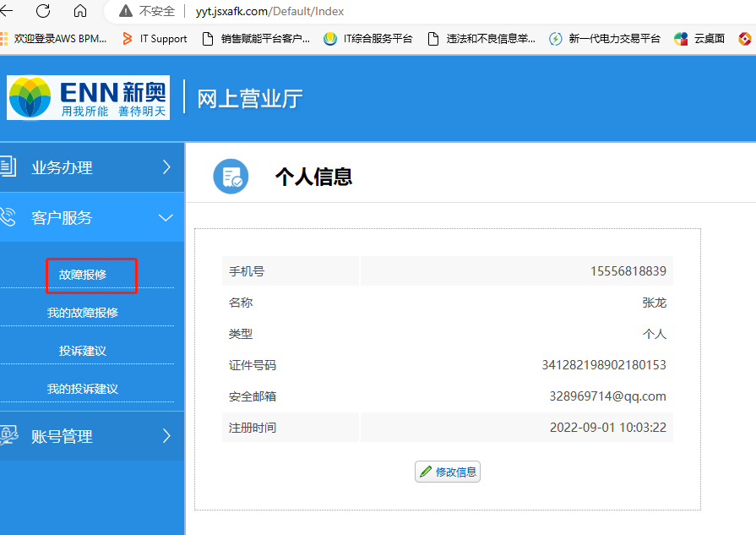Open the 账号管理 menu
The image size is (756, 535).
[91, 436]
